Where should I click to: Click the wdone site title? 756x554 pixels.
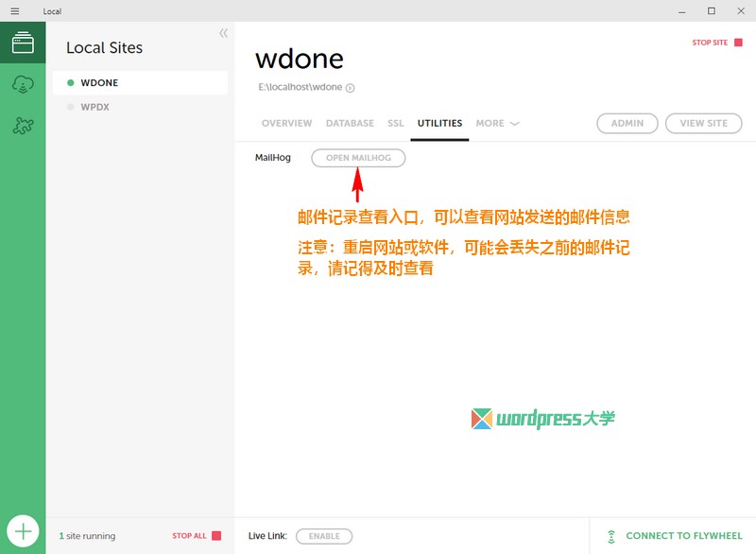click(300, 60)
